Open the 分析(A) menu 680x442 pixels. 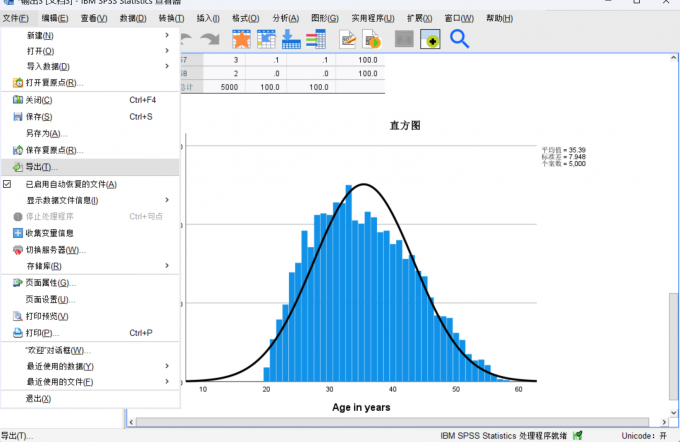pos(285,18)
